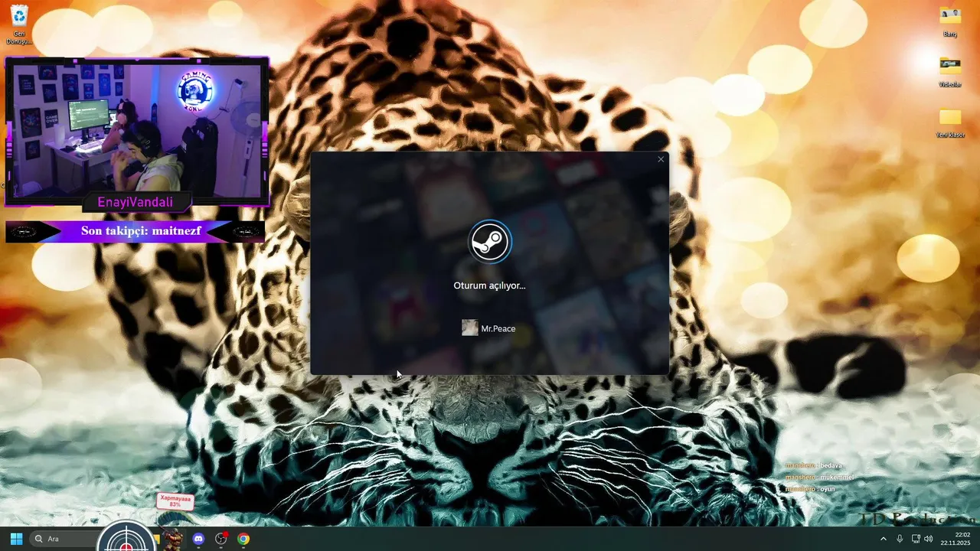Open the volume speaker tray icon

point(929,539)
